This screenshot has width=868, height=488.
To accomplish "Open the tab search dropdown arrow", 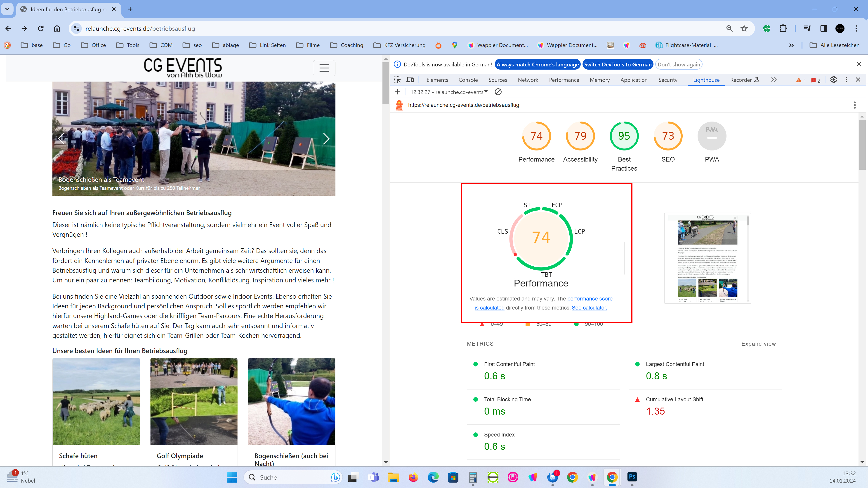I will pyautogui.click(x=7, y=9).
